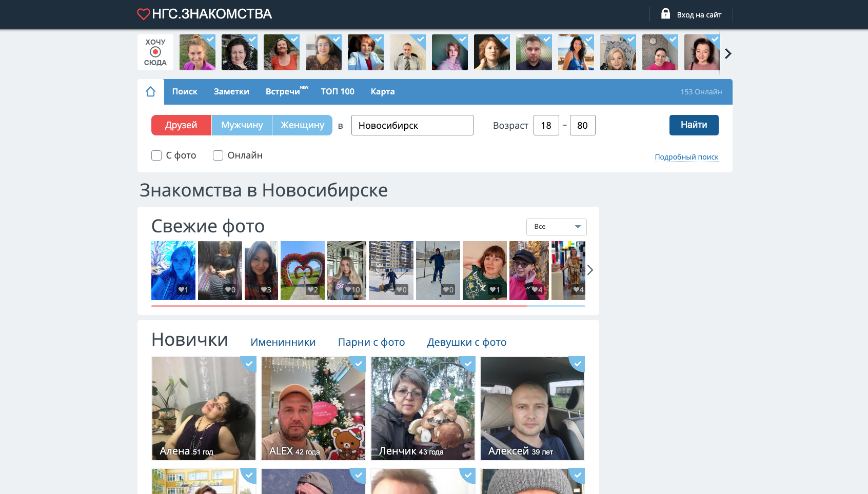
Task: Open top-strip profile of man in suit and tie
Action: click(x=408, y=52)
